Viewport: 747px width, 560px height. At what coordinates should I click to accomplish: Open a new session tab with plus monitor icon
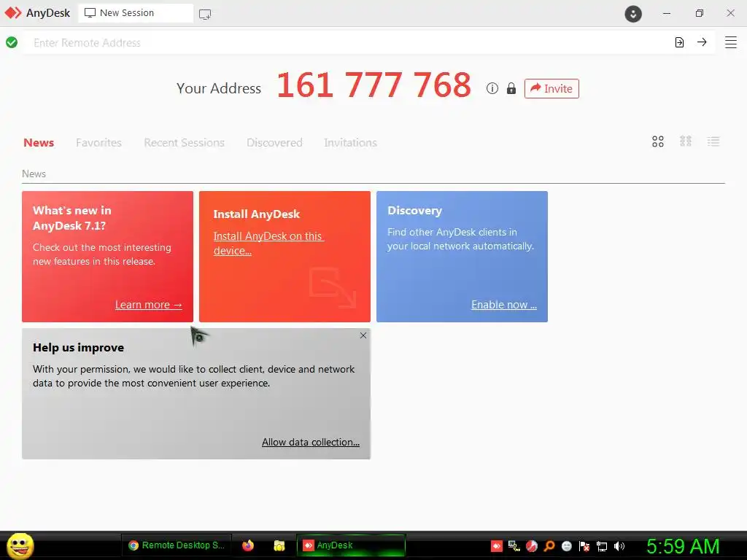point(205,15)
